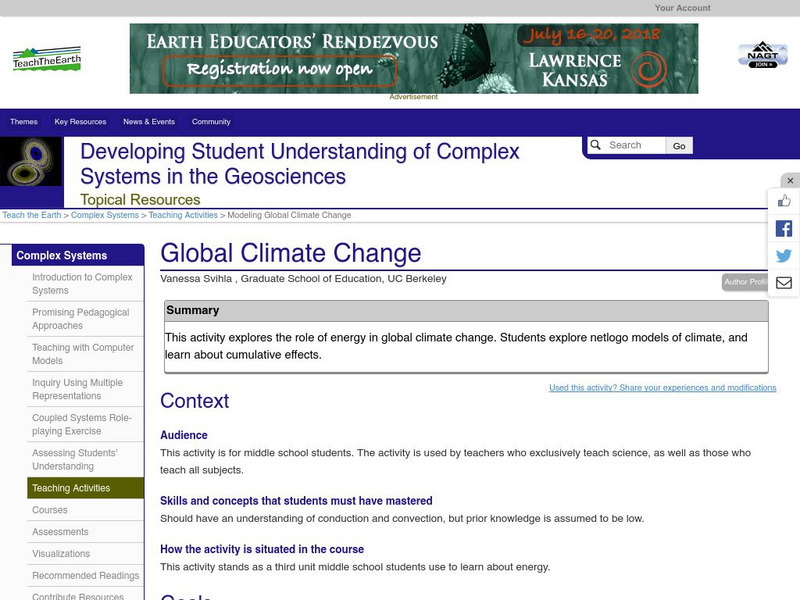Click the Earth Educators' Rendezvous banner

413,58
